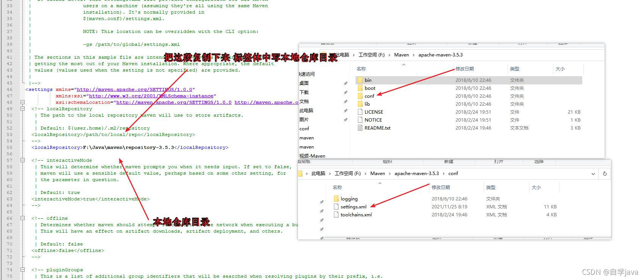The image size is (644, 280).
Task: Expand chevron after Maven in apache-maven-3.5.3 window breadcrumb
Action: pos(414,55)
